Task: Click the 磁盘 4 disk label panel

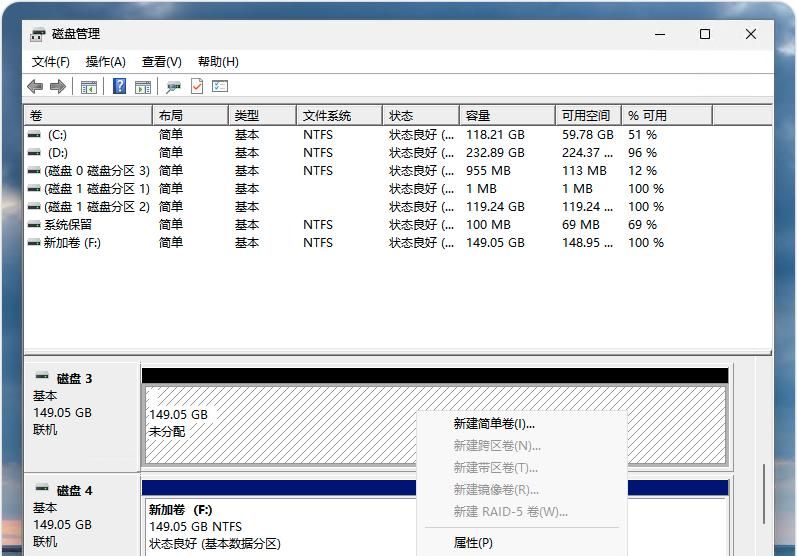Action: (83, 515)
